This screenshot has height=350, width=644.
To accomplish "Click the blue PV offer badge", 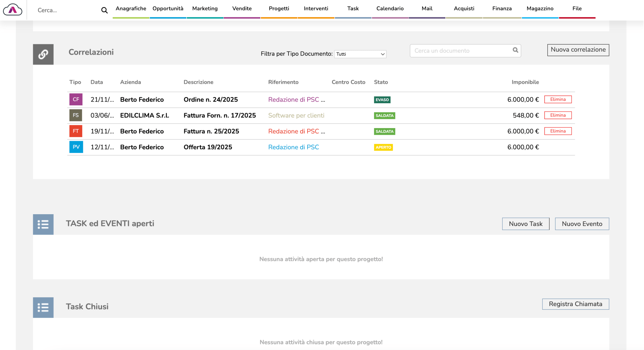I will (76, 147).
